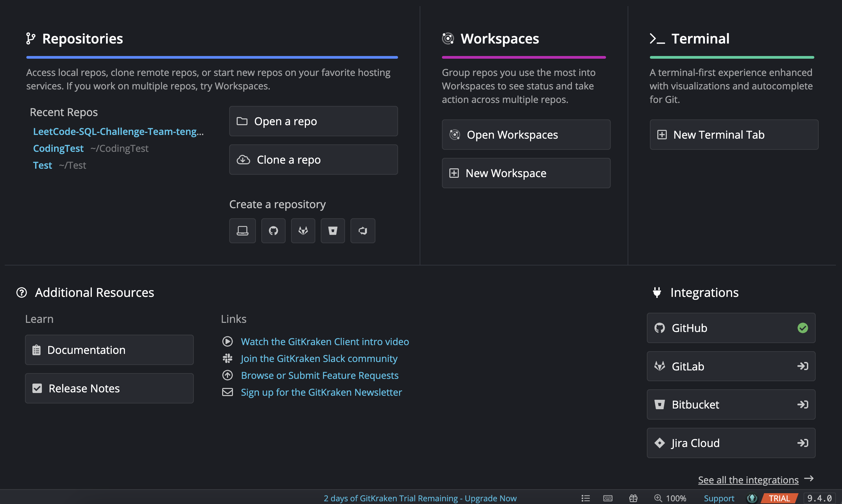
Task: Click the Terminal prompt heading icon
Action: [657, 39]
